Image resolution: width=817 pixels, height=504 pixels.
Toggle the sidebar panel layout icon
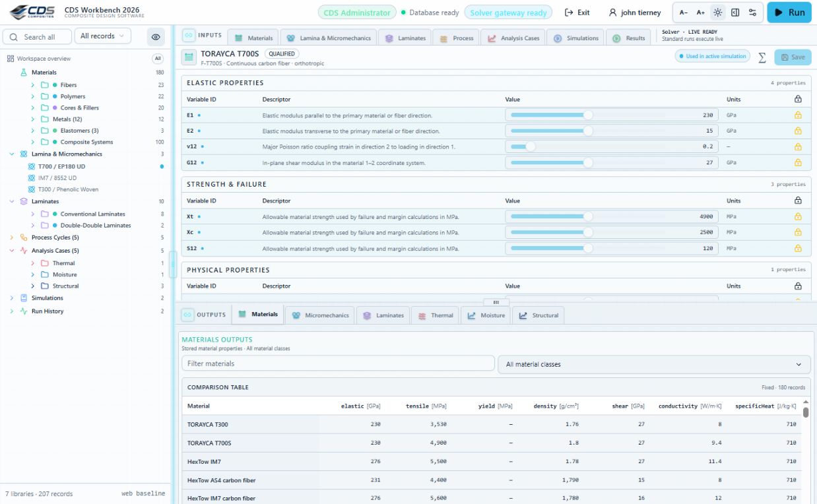735,13
